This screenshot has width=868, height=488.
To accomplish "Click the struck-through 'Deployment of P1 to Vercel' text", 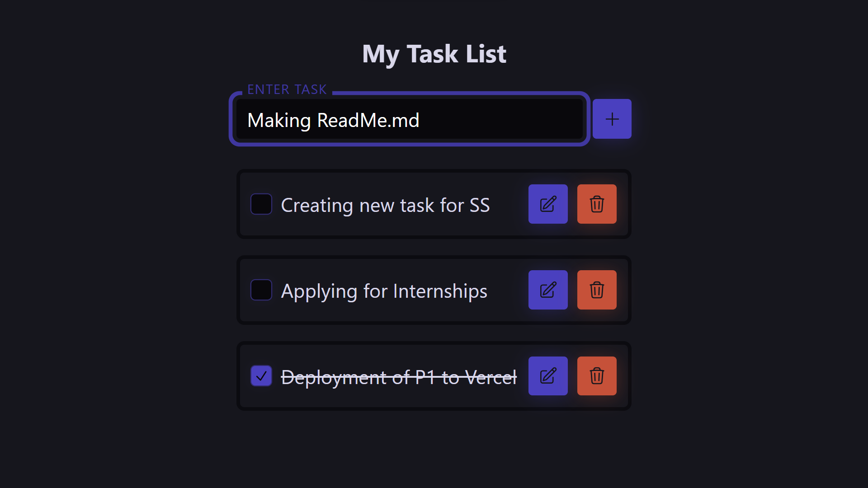I will pyautogui.click(x=398, y=377).
